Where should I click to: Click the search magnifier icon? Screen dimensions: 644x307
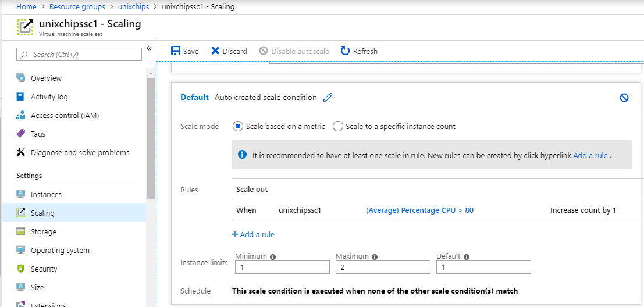tap(25, 55)
